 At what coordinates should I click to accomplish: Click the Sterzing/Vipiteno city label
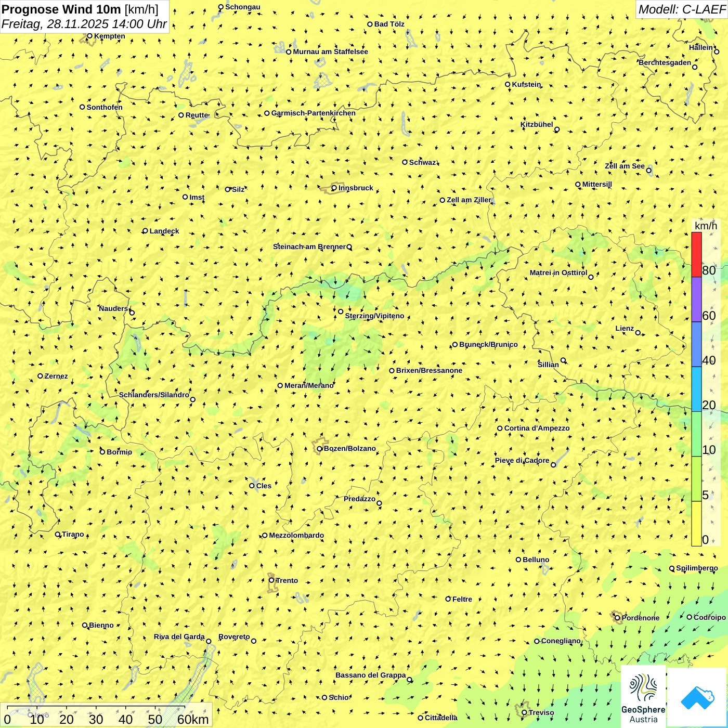(x=374, y=316)
